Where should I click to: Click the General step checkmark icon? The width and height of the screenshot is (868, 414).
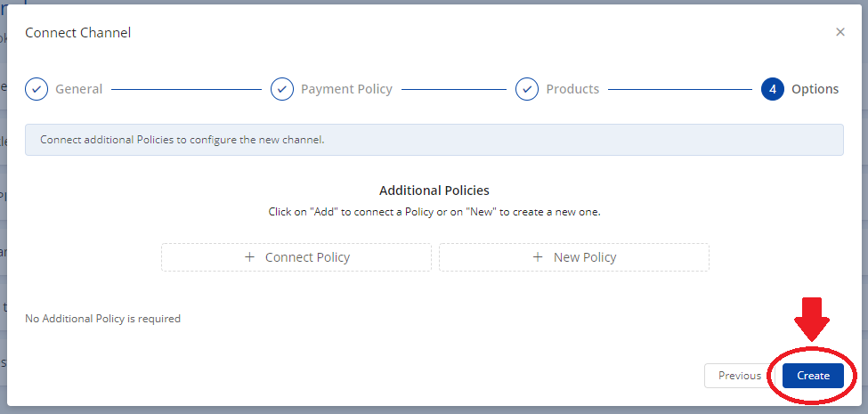coord(37,89)
